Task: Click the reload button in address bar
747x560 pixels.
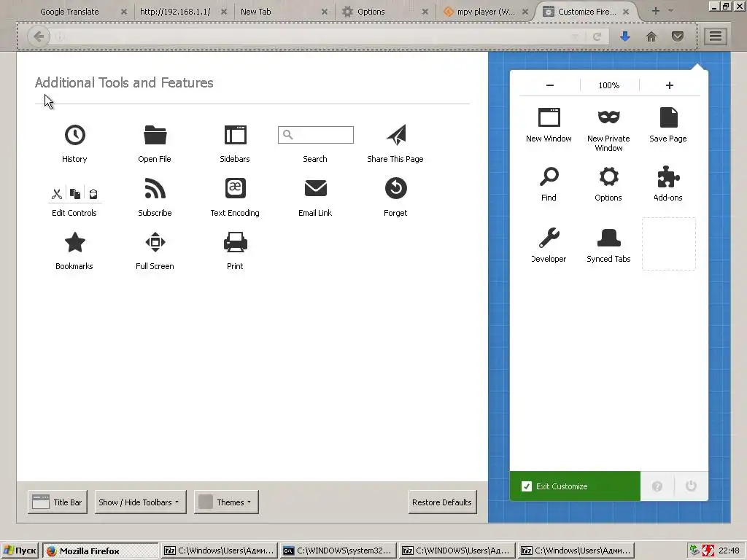Action: pyautogui.click(x=597, y=36)
